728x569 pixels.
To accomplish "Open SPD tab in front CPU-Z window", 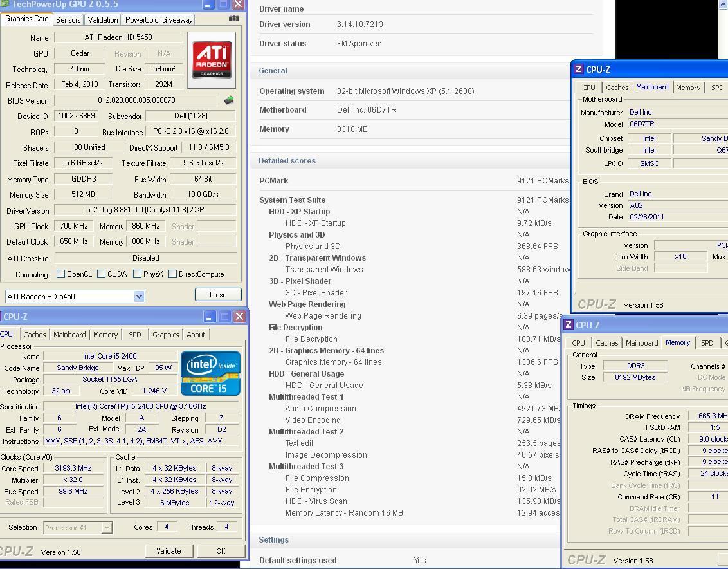I will click(x=135, y=334).
